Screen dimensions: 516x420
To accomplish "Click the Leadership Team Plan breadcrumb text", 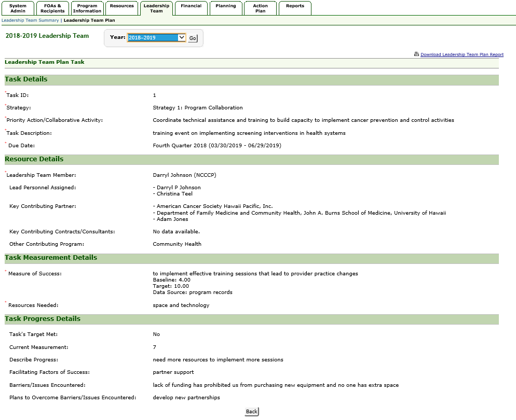I will point(89,20).
